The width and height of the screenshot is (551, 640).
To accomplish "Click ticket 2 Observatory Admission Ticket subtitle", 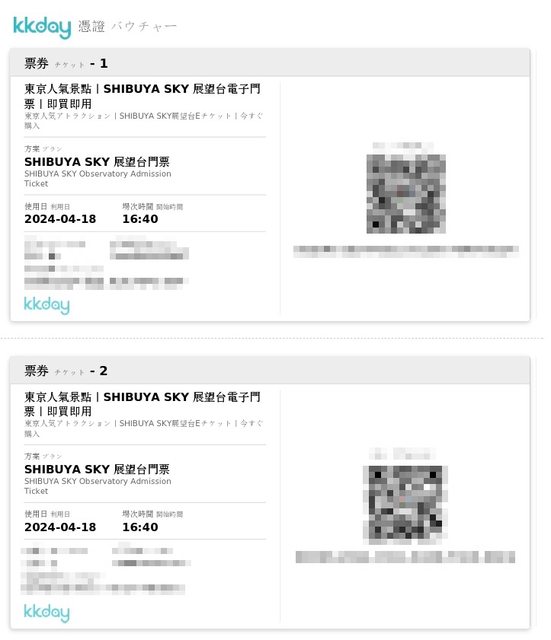I will pyautogui.click(x=98, y=486).
